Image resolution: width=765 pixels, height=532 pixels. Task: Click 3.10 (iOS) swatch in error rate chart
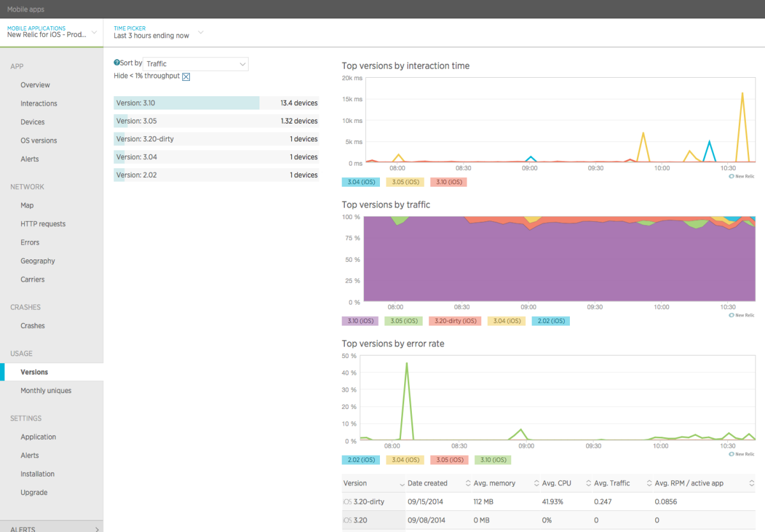[493, 460]
